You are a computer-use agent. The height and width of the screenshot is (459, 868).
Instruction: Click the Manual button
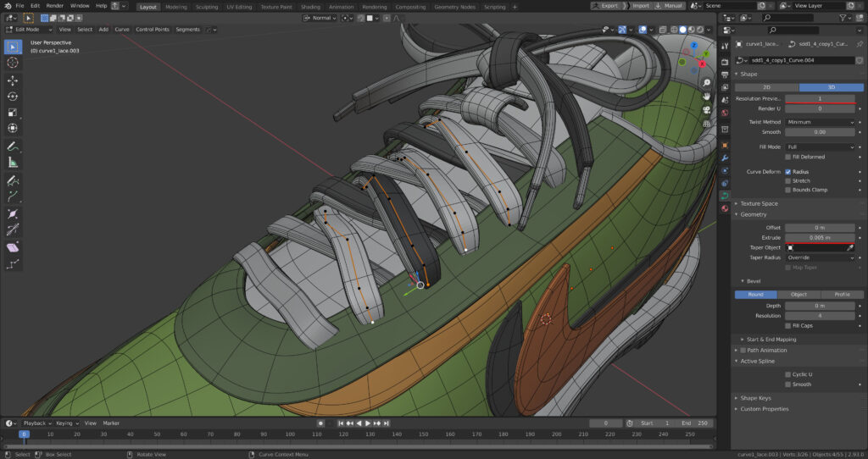pos(669,6)
